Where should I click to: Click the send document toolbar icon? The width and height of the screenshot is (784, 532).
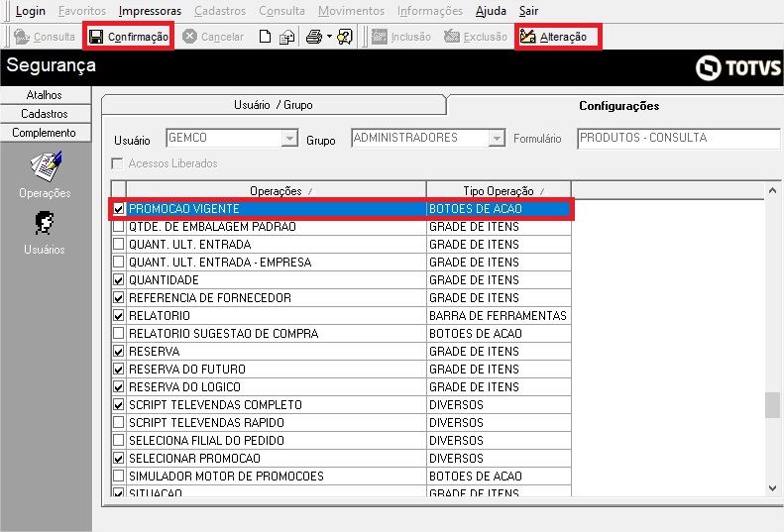287,37
